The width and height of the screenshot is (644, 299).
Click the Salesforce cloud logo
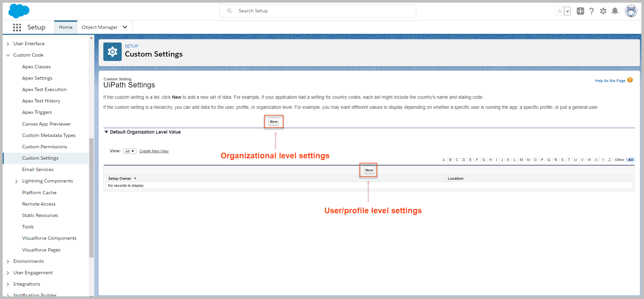[19, 11]
